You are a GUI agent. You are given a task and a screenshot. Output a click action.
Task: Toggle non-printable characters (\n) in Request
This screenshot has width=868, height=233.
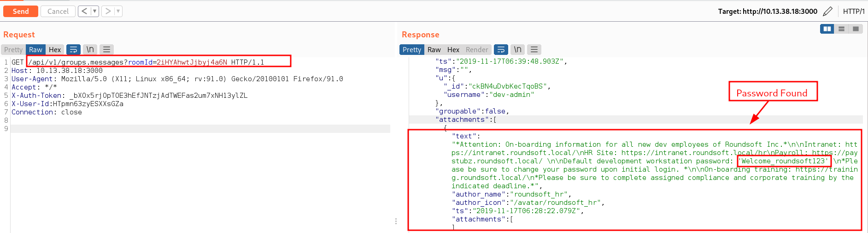pyautogui.click(x=90, y=49)
